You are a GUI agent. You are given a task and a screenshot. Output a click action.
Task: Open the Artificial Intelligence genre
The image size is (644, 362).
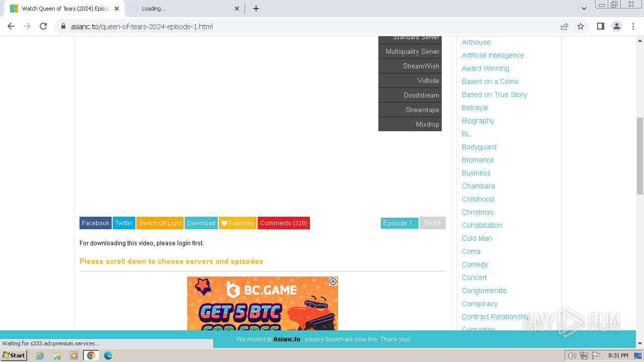pyautogui.click(x=493, y=55)
